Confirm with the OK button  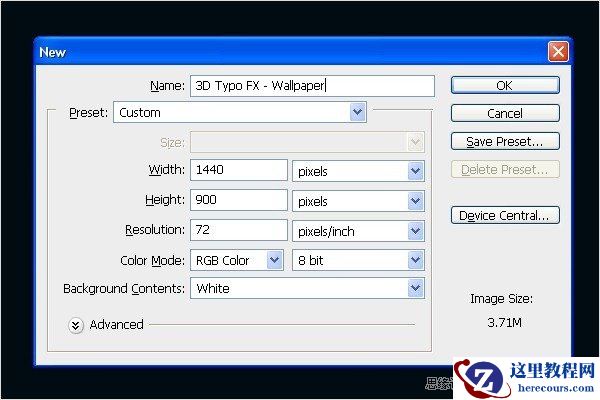point(505,85)
